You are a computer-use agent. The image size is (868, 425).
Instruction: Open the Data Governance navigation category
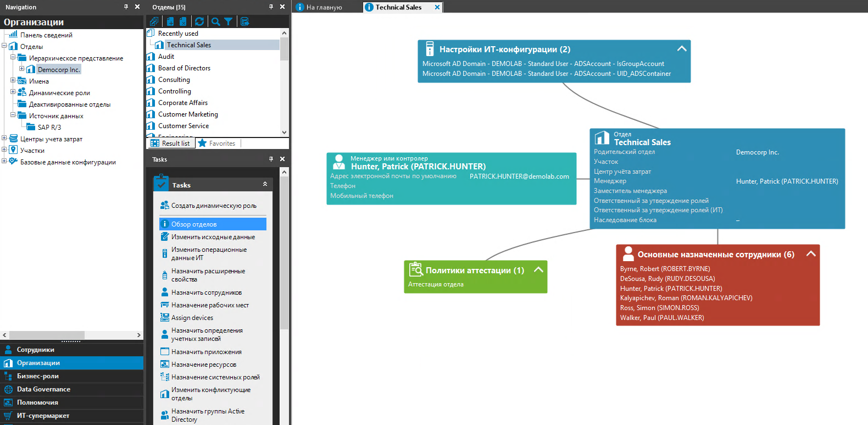tap(71, 389)
